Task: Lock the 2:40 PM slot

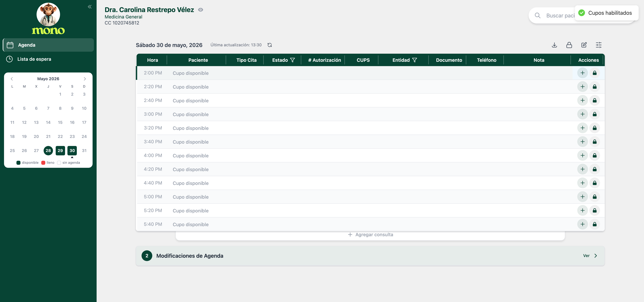Action: click(x=595, y=100)
